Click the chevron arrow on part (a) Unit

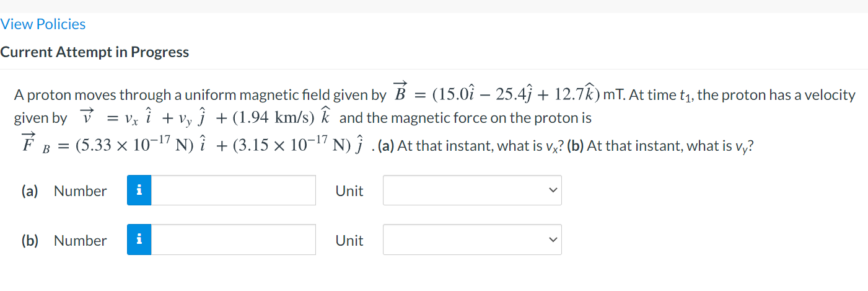pyautogui.click(x=551, y=190)
